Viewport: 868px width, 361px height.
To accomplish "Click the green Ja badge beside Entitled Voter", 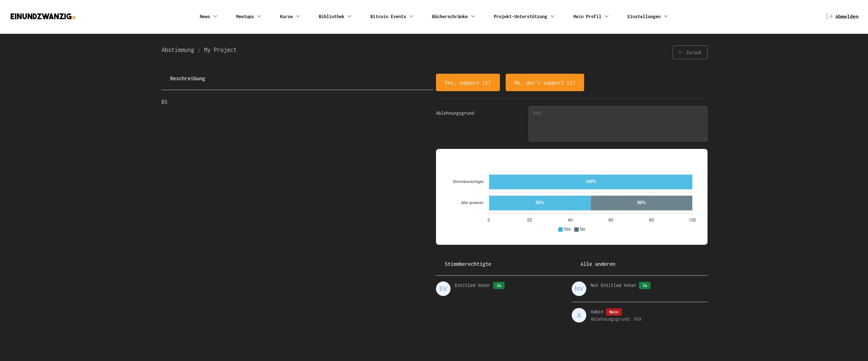I will tap(498, 285).
